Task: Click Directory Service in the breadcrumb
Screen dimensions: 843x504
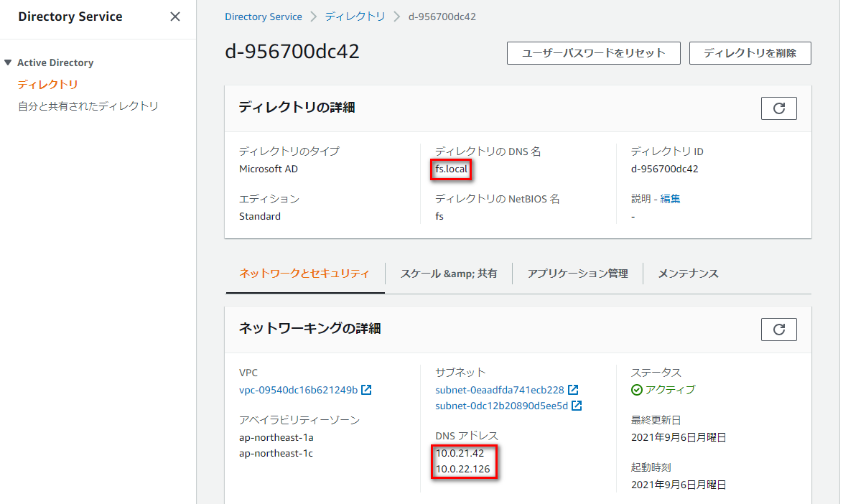Action: [x=263, y=16]
